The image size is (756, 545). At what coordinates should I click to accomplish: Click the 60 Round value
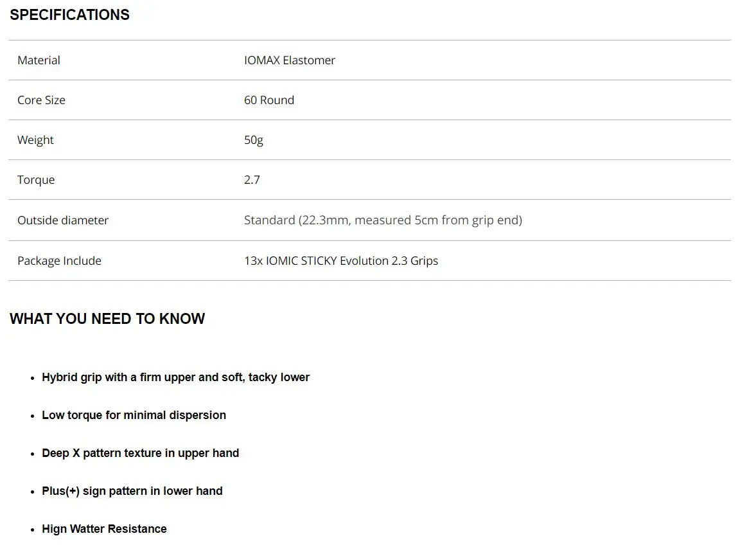click(268, 100)
